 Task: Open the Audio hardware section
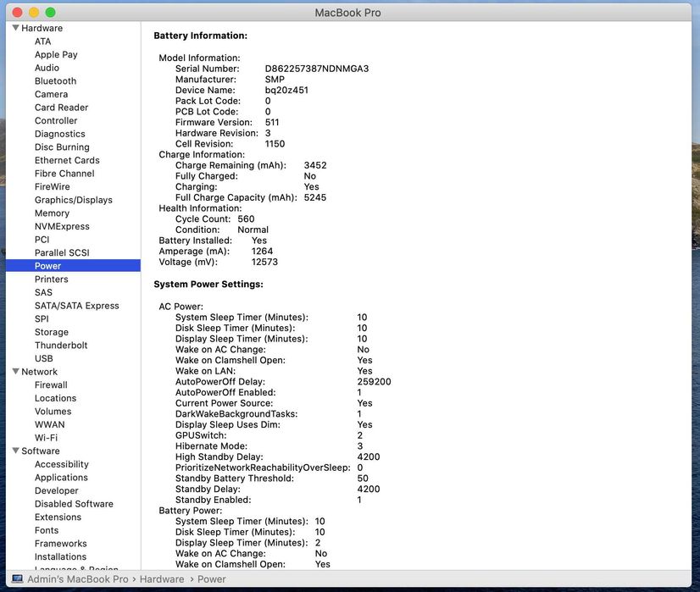[x=47, y=68]
